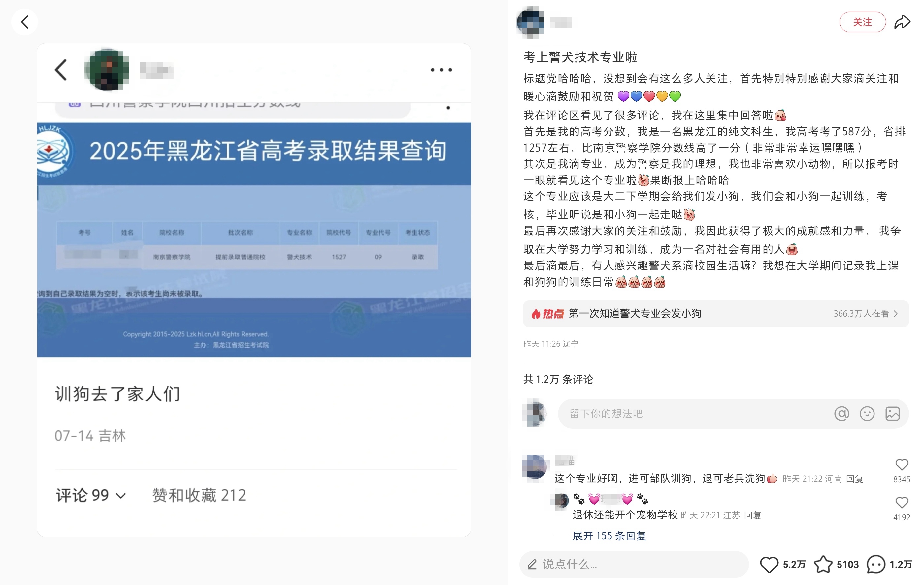Click the red 关注 follow button
This screenshot has width=924, height=585.
[x=862, y=22]
